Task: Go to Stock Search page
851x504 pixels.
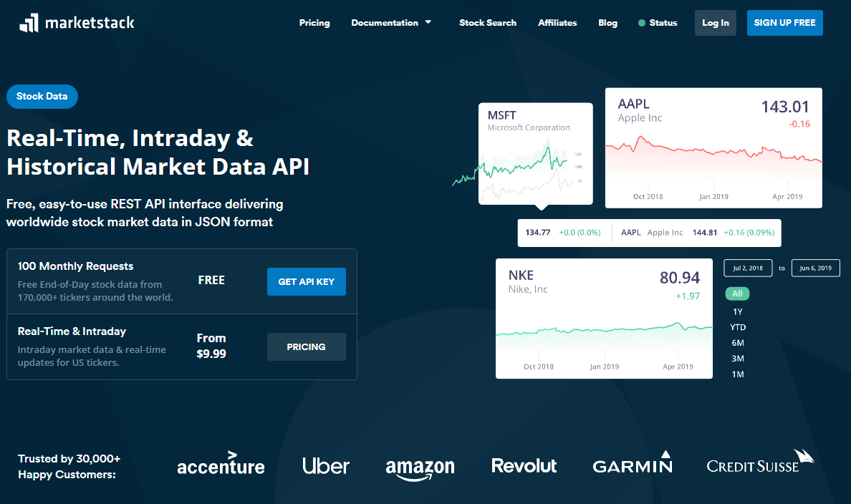Action: click(488, 23)
